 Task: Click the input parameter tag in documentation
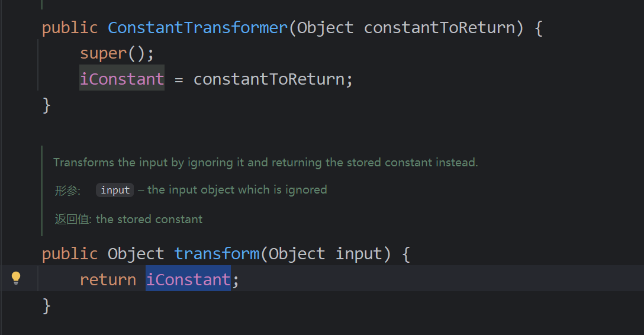click(115, 190)
